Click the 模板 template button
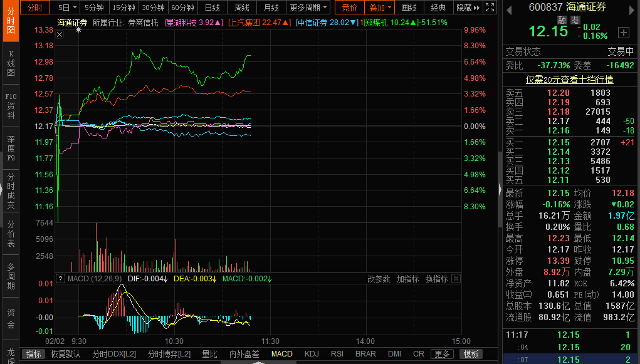Screen dimensions: 640x364 coord(471,354)
